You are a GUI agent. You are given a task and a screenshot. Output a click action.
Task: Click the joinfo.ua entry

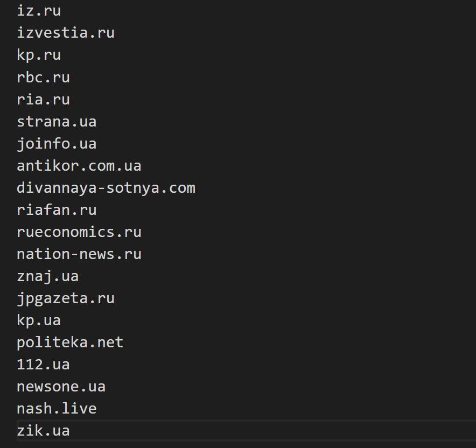tap(57, 144)
